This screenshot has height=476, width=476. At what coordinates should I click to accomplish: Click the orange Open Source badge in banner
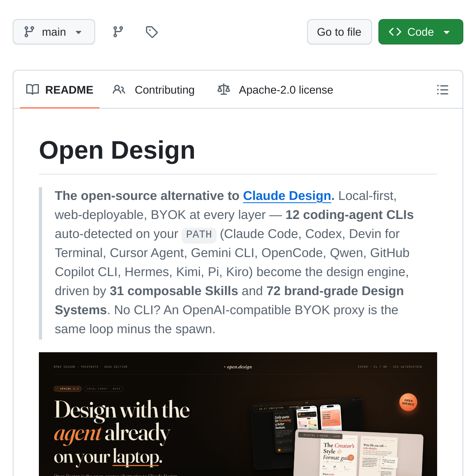click(x=408, y=402)
